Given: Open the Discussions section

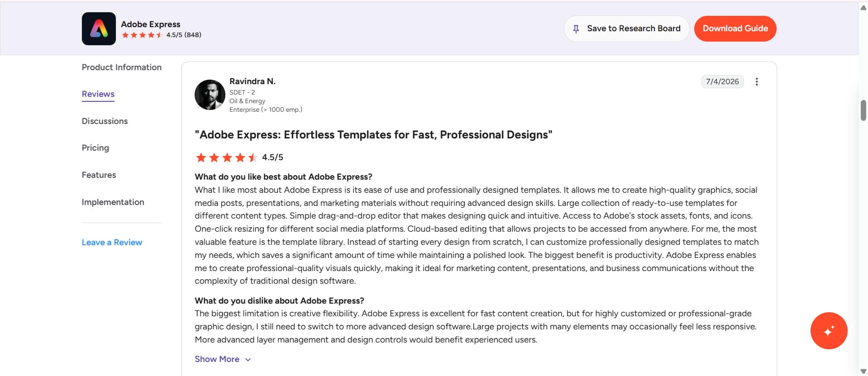Looking at the screenshot, I should click(x=105, y=121).
